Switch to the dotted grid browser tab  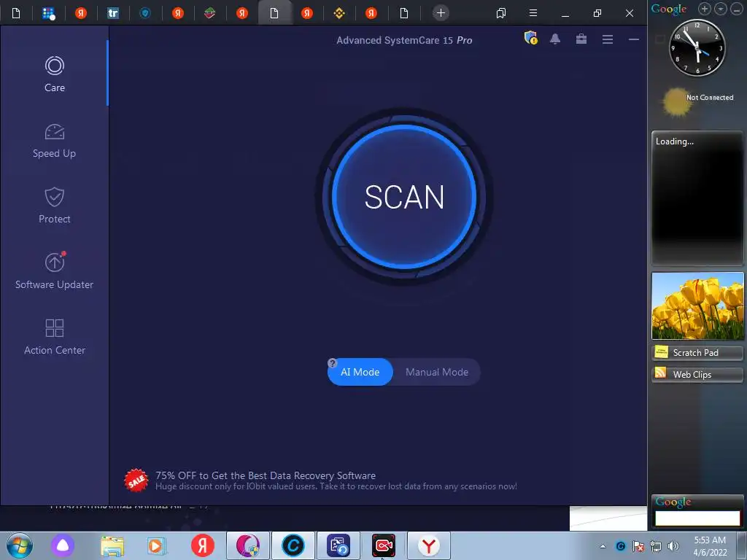(x=49, y=13)
